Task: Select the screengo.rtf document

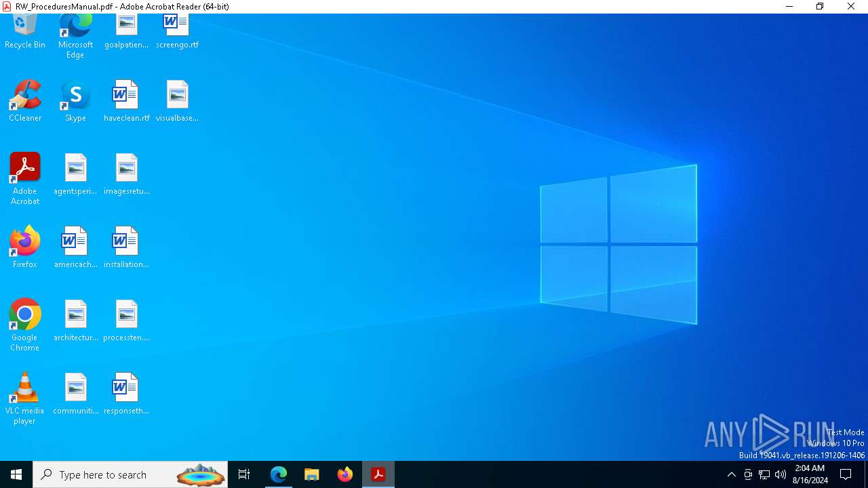Action: coord(177,32)
